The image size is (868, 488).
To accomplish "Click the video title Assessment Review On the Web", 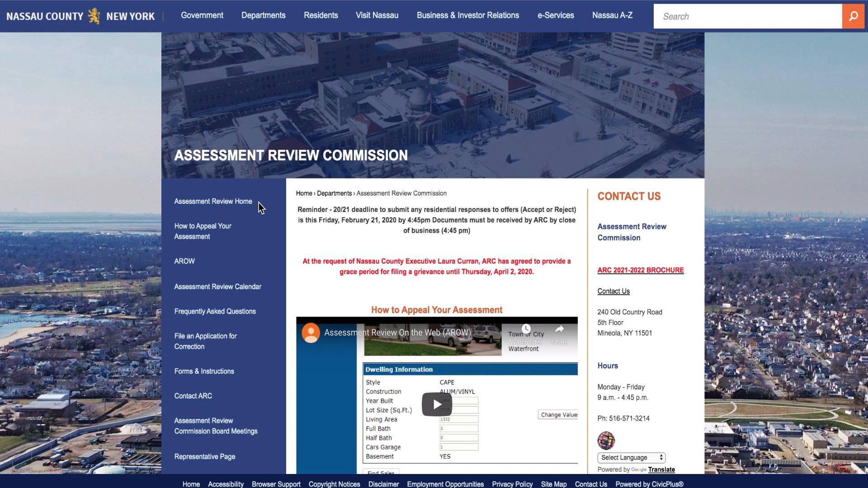I will point(398,333).
